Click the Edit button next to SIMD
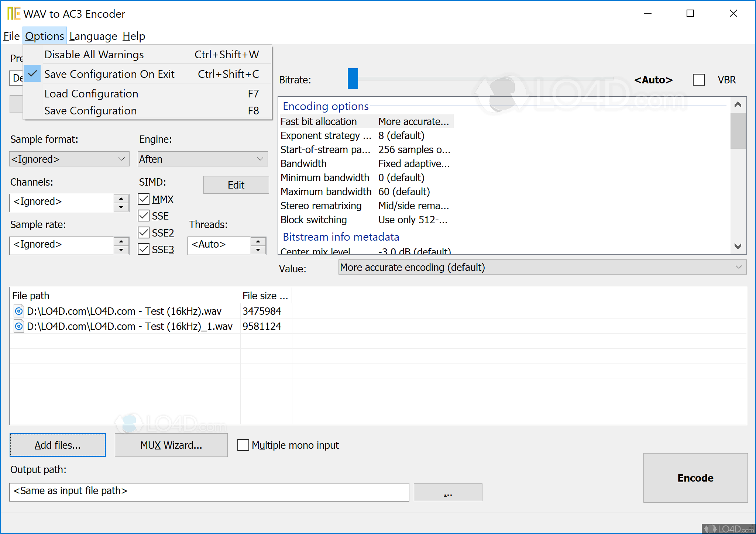756x534 pixels. click(x=236, y=185)
